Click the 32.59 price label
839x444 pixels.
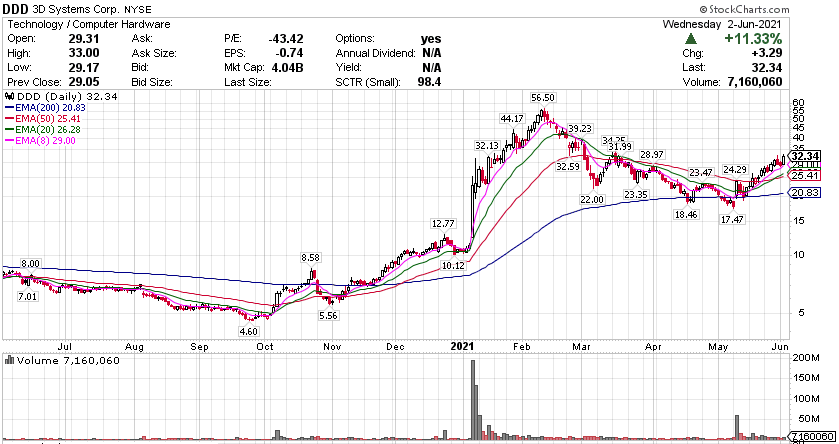[x=568, y=166]
